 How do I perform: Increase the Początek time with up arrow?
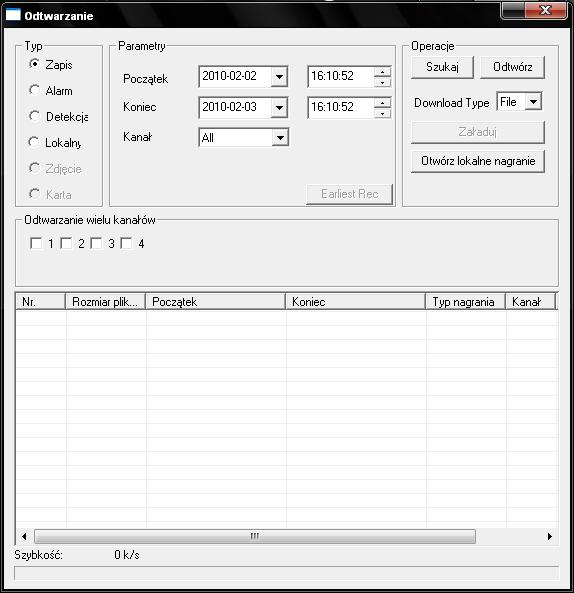(382, 72)
